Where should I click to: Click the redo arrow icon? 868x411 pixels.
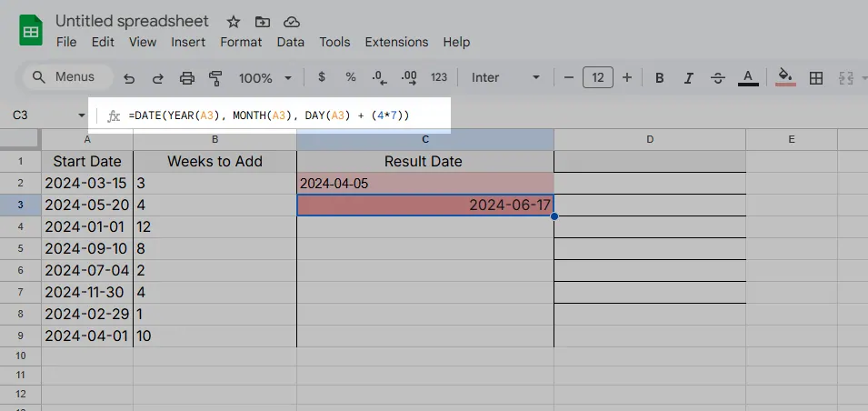pos(157,78)
